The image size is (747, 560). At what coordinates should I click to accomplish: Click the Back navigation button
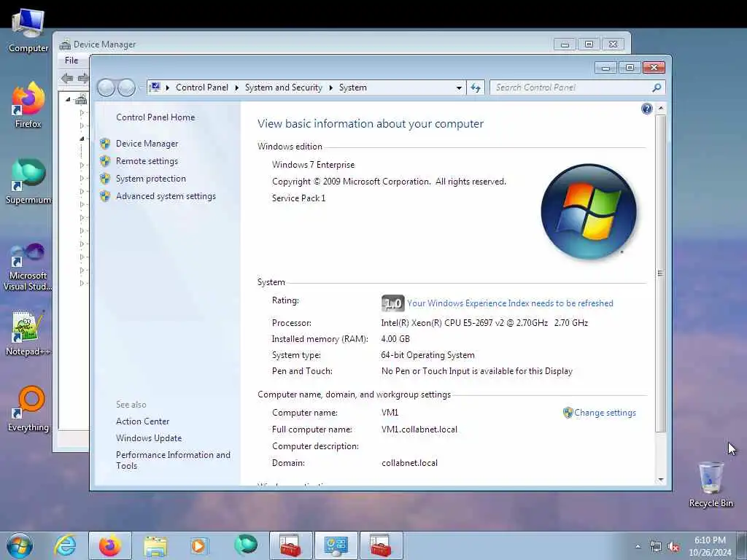tap(107, 87)
